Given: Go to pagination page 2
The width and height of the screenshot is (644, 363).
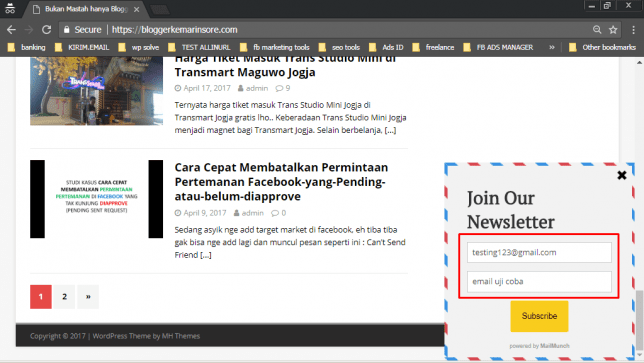Looking at the screenshot, I should click(x=64, y=296).
